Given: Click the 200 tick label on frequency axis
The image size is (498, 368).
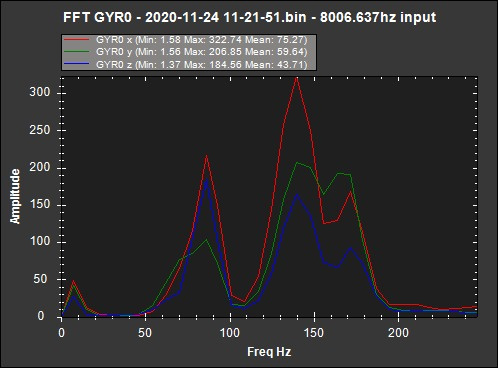Looking at the screenshot, I should click(398, 333).
